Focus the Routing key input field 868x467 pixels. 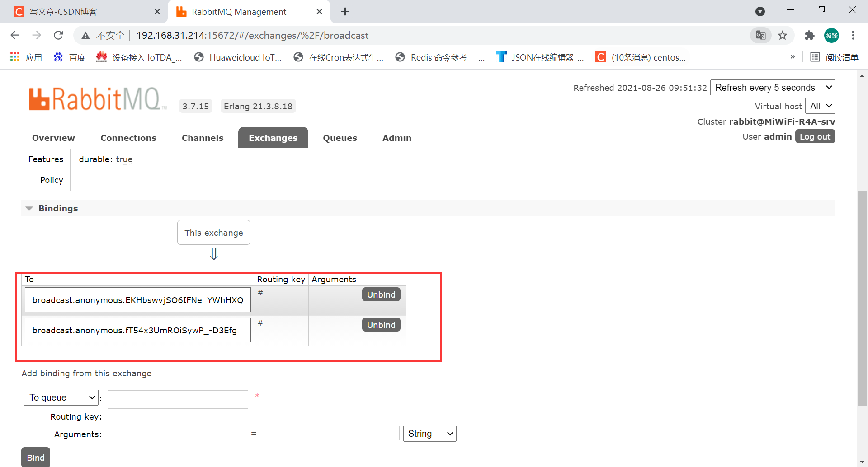[178, 416]
